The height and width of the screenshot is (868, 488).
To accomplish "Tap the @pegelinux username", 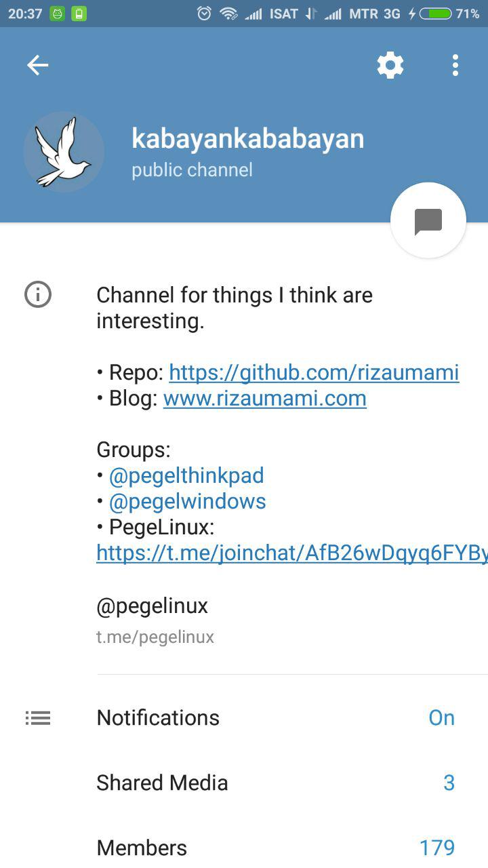I will (152, 606).
